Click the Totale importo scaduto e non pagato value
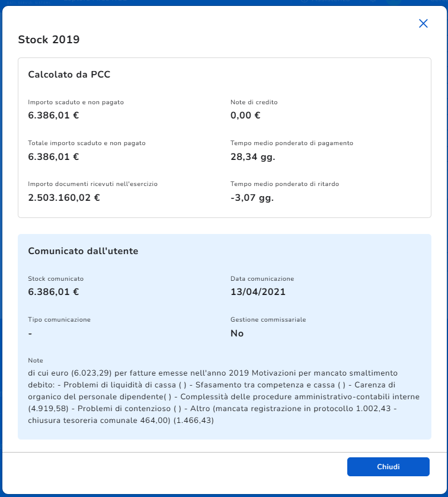The height and width of the screenshot is (497, 448). pos(53,156)
